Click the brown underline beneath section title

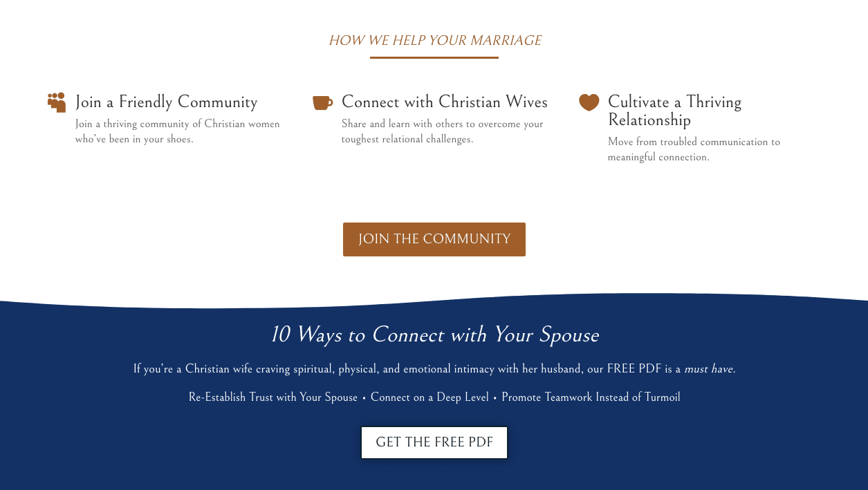tap(434, 57)
